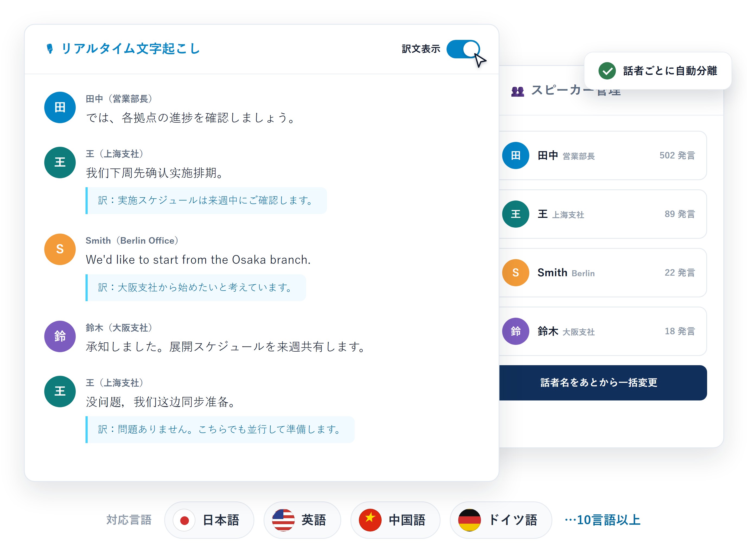Open the Smith Berlin card showing 22 発言
Viewport: 747px width, 560px height.
(x=603, y=273)
